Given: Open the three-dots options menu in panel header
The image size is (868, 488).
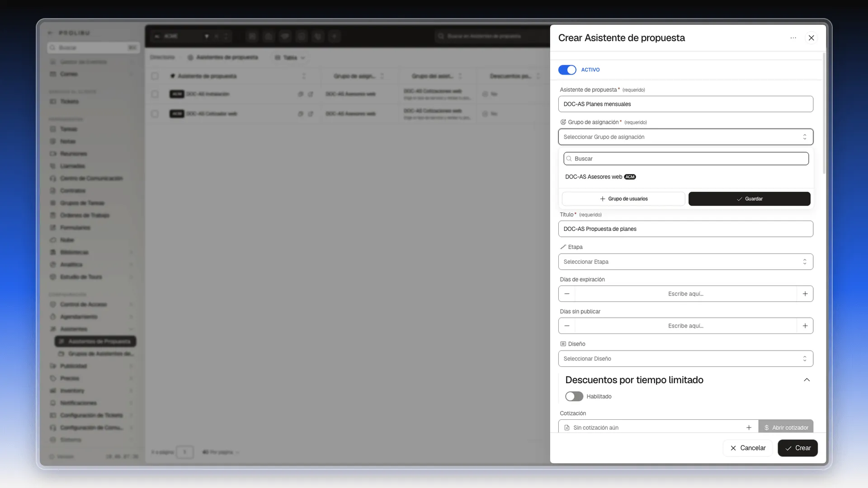Looking at the screenshot, I should tap(793, 38).
